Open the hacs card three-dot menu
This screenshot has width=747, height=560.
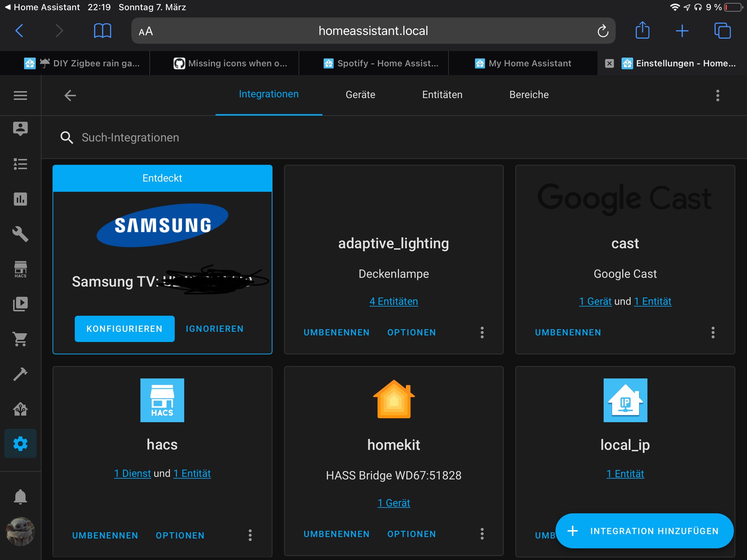pos(250,535)
